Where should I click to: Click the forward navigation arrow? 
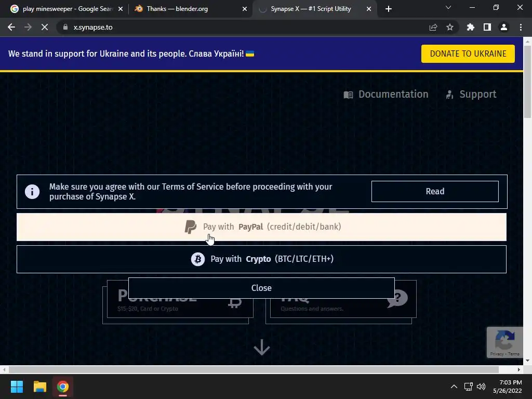coord(28,27)
